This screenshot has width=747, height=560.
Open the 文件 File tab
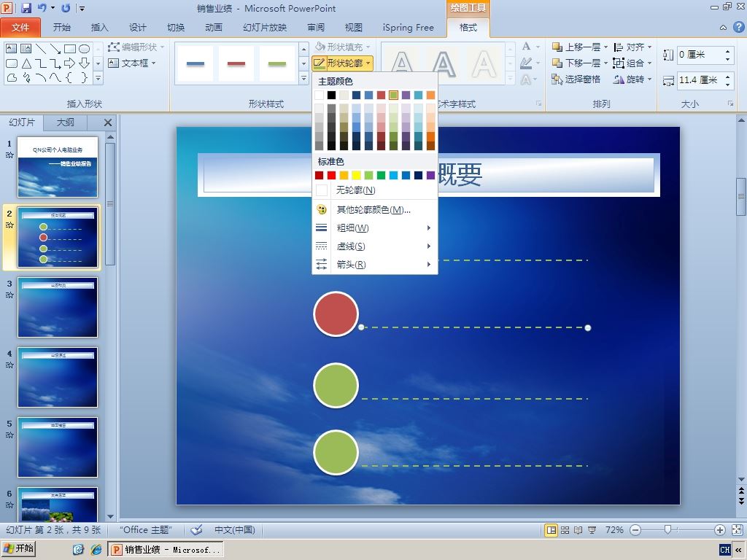click(20, 28)
